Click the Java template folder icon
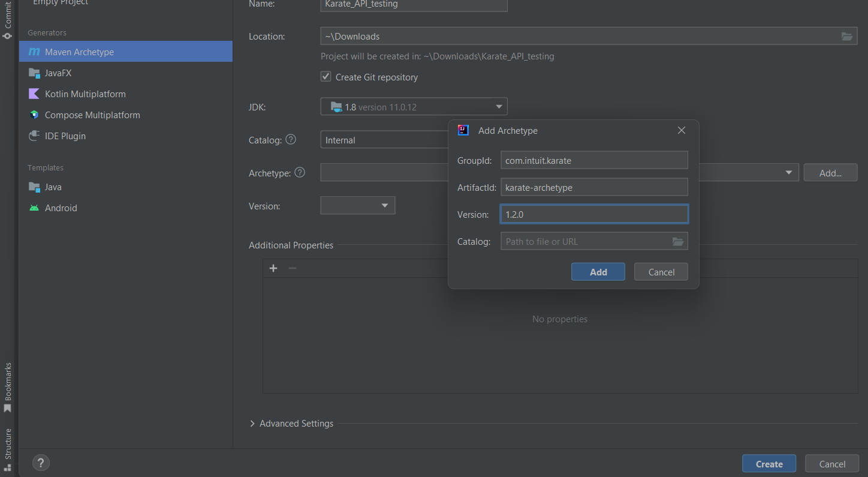 [x=34, y=187]
